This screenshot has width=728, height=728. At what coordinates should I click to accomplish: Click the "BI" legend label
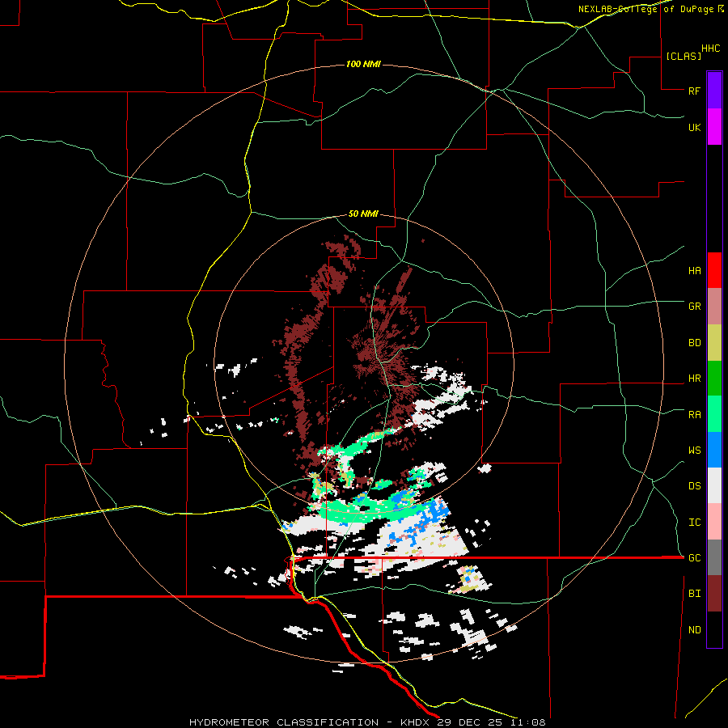[694, 594]
